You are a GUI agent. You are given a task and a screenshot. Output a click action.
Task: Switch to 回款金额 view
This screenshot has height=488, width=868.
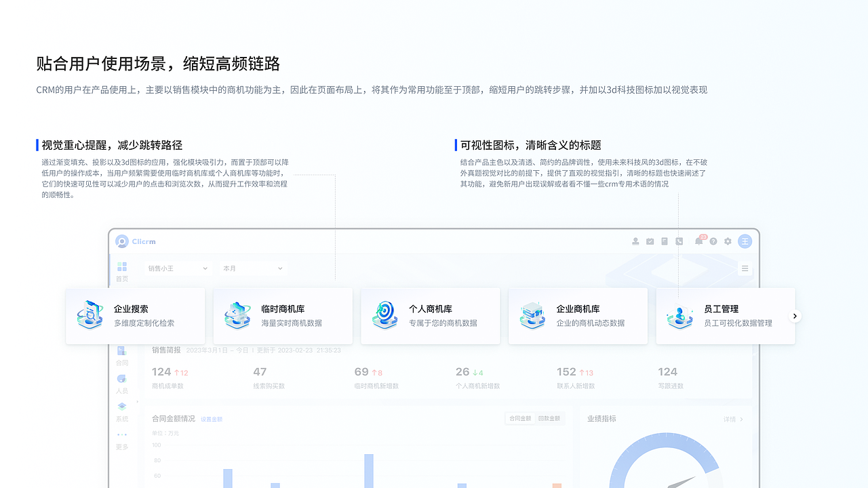pyautogui.click(x=551, y=418)
